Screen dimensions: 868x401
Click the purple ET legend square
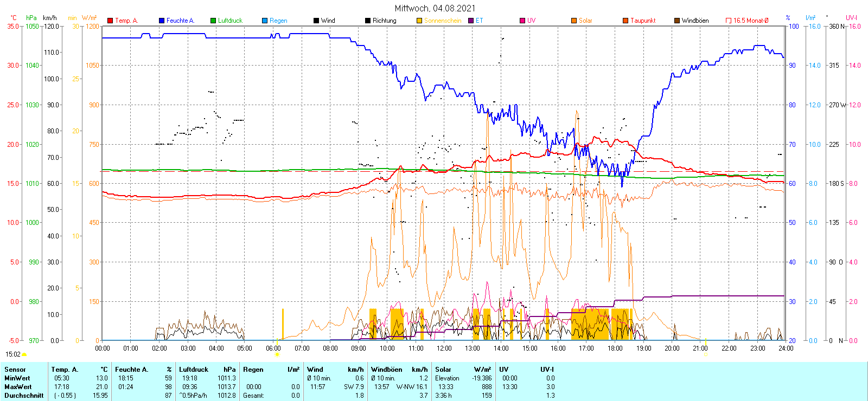coord(471,21)
